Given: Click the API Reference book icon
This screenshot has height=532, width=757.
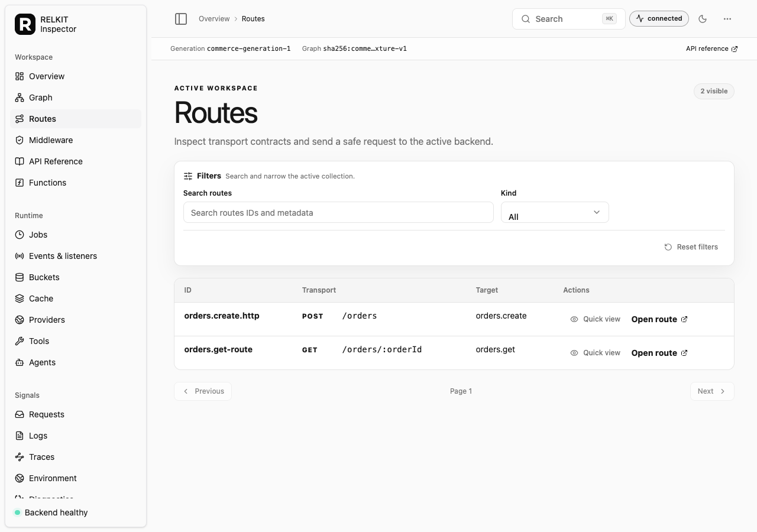Looking at the screenshot, I should point(20,161).
